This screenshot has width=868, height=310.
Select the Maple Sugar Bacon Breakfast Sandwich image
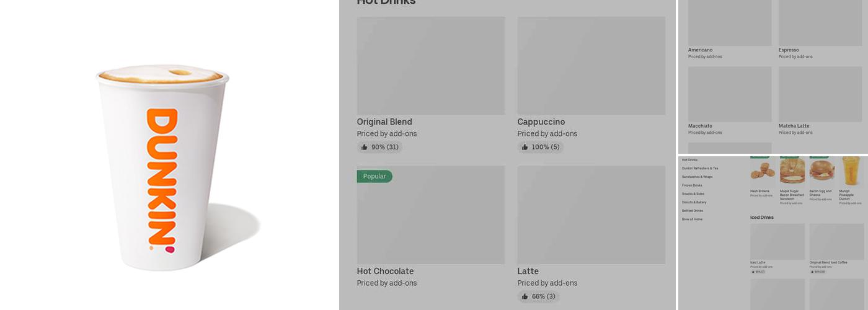[x=792, y=171]
